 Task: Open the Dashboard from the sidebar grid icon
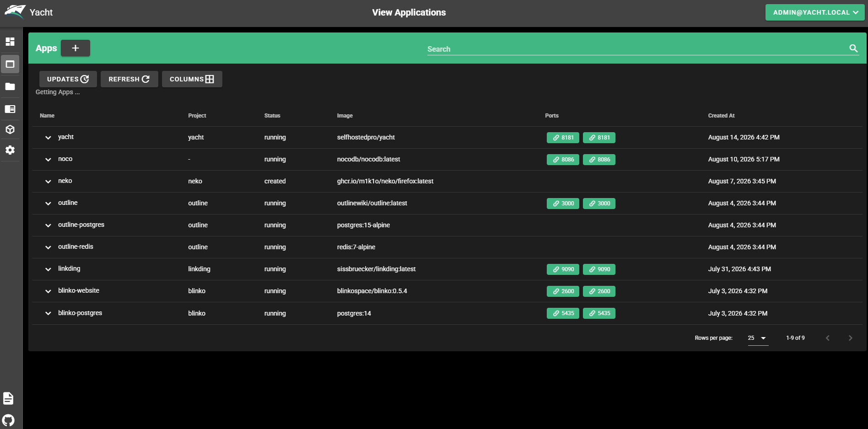10,42
